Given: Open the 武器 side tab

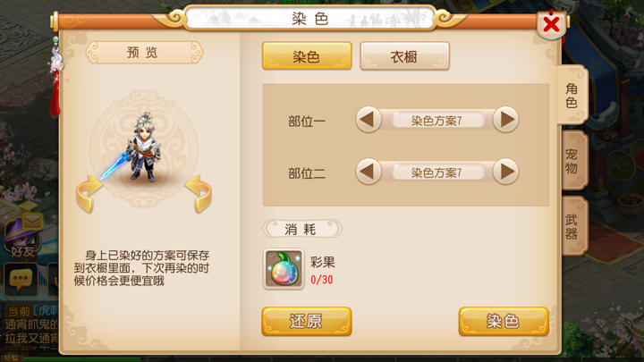Looking at the screenshot, I should tap(573, 226).
